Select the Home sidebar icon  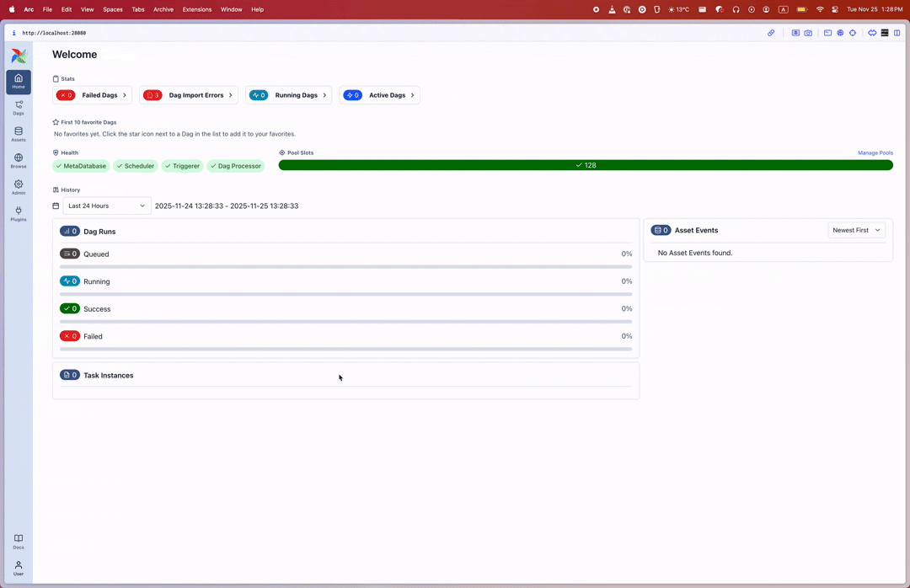[19, 82]
